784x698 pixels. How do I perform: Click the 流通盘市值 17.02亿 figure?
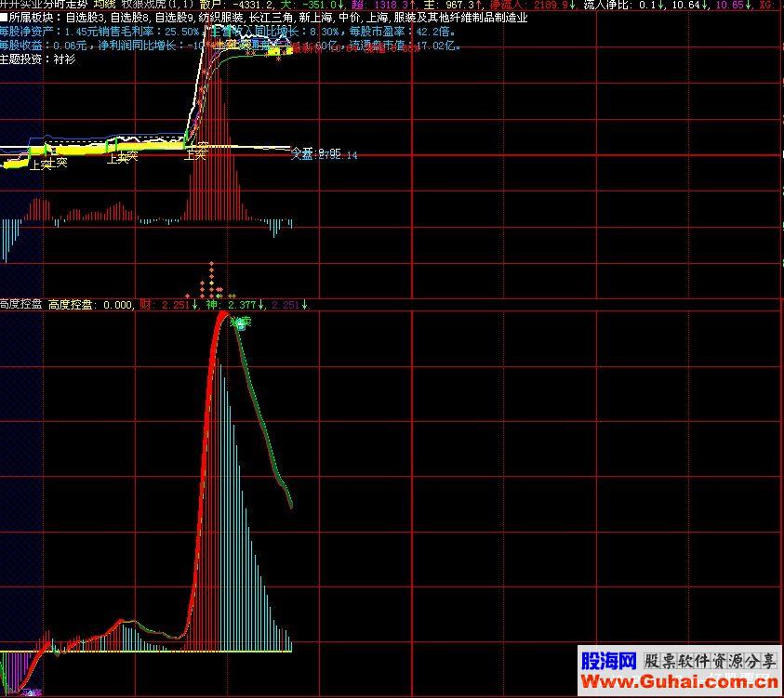coord(405,46)
